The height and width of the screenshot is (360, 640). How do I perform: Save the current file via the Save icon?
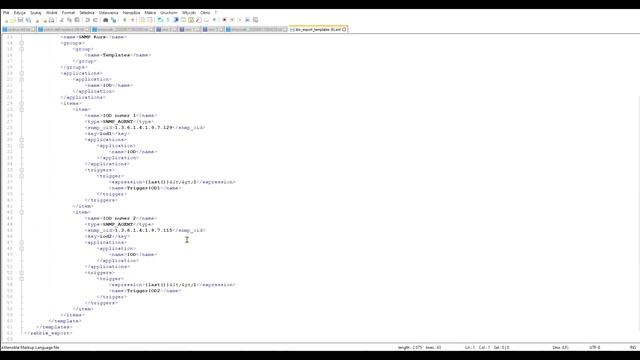(20, 20)
